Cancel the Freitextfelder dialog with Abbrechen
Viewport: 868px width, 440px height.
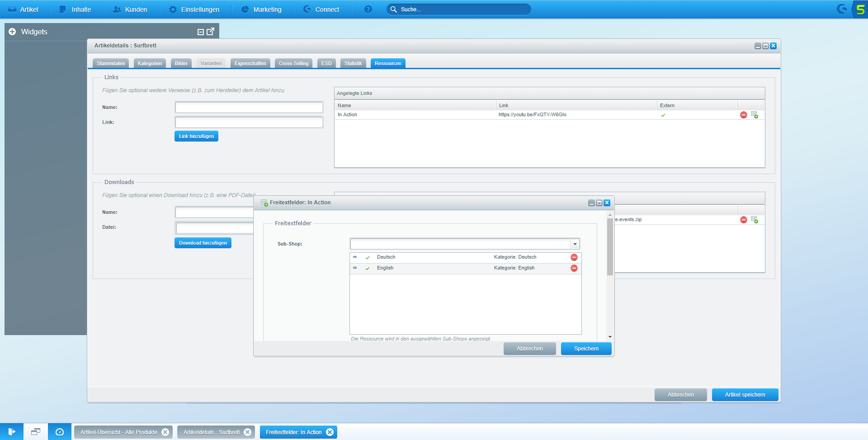[530, 349]
